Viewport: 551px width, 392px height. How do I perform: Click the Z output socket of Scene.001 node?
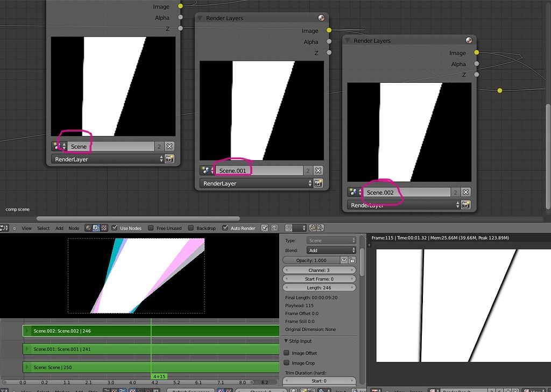point(329,52)
